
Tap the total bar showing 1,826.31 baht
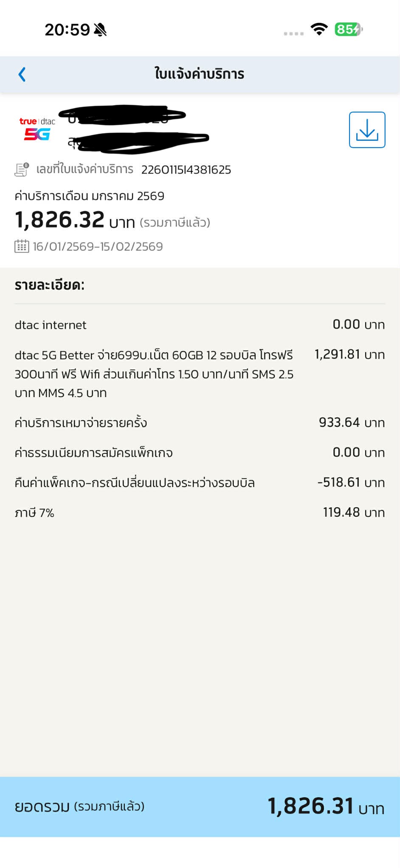[200, 806]
